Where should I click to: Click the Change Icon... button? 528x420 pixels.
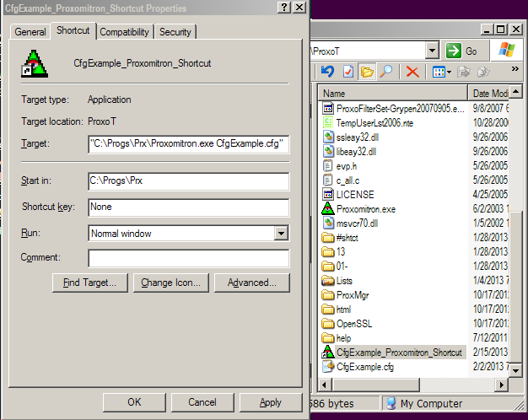point(171,283)
